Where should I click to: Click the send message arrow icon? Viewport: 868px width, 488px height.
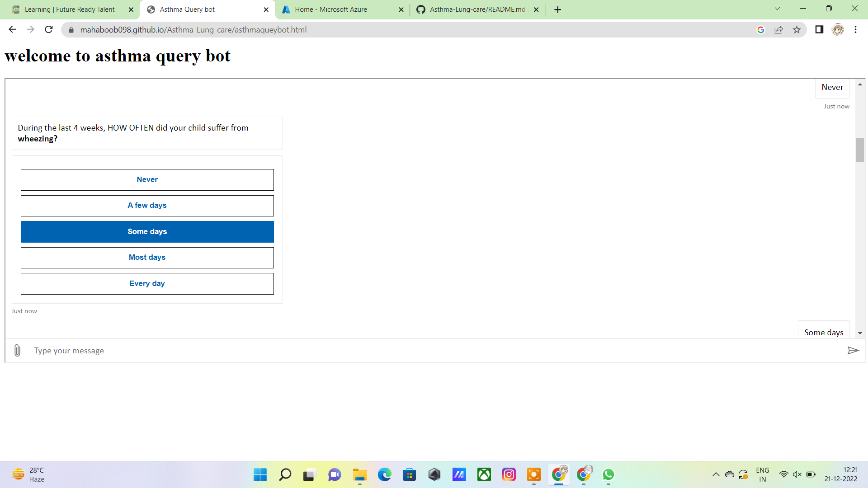point(853,351)
